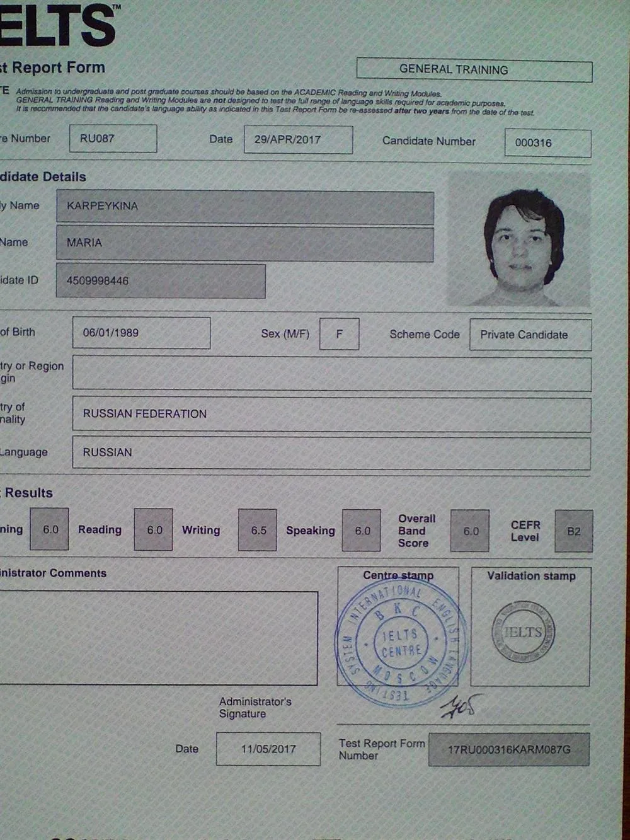
Task: Select first name MARIA
Action: pos(245,244)
